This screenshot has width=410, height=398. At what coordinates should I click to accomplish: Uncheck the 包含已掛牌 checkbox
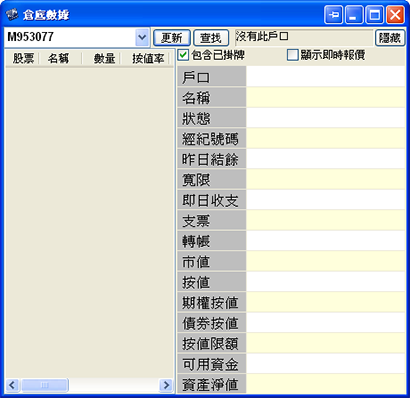(183, 55)
